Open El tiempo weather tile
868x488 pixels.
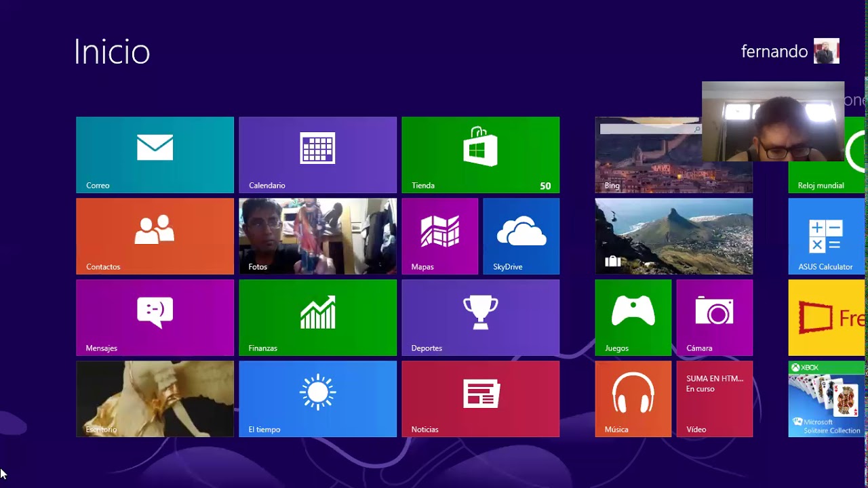(x=317, y=399)
